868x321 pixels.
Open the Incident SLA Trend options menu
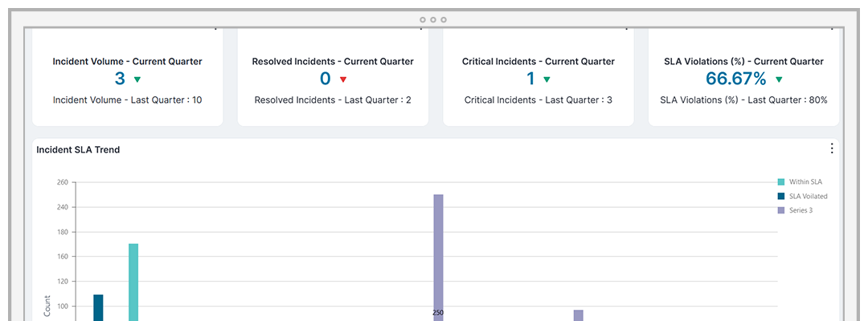pos(831,148)
